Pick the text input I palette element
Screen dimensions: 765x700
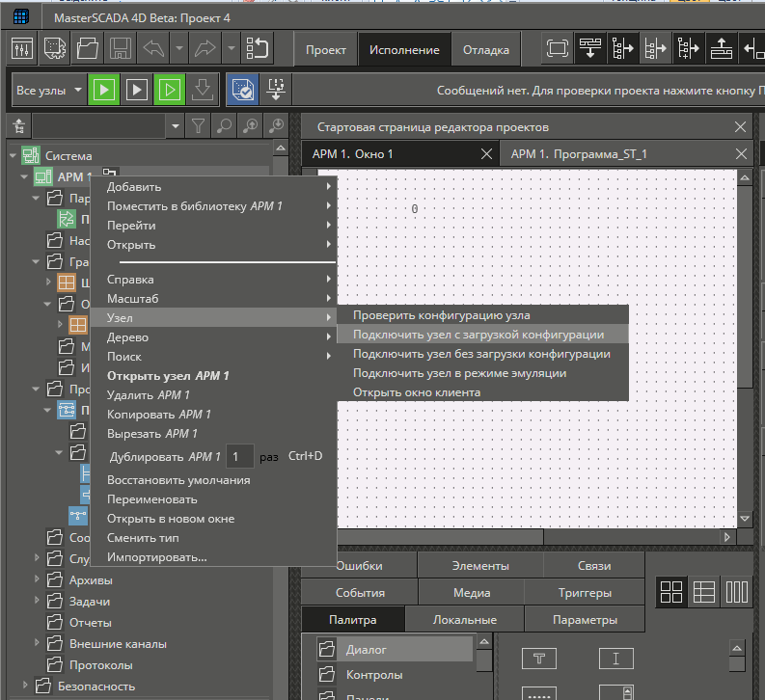[x=615, y=660]
